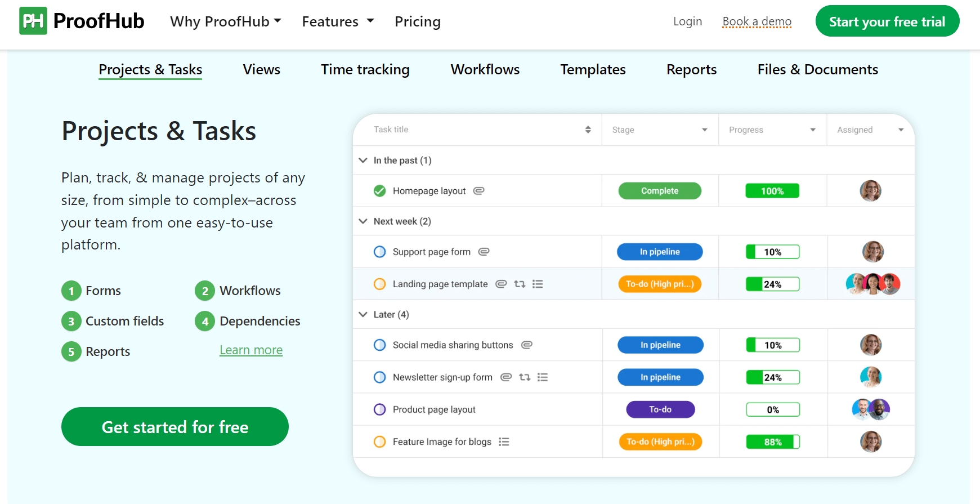
Task: Click the sort arrows in Task title column
Action: tap(588, 130)
